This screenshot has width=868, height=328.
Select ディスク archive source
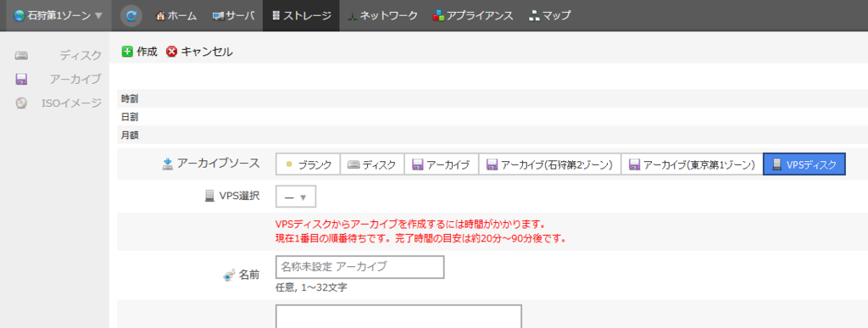click(x=372, y=164)
